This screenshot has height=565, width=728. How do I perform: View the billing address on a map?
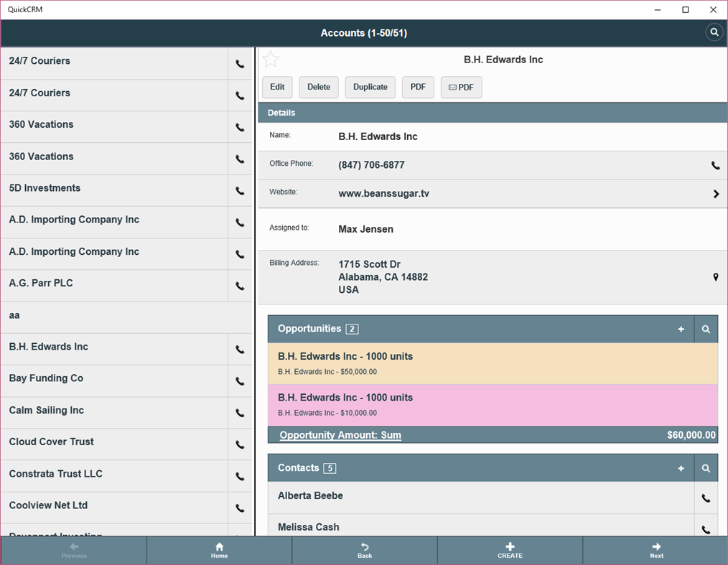pyautogui.click(x=715, y=276)
